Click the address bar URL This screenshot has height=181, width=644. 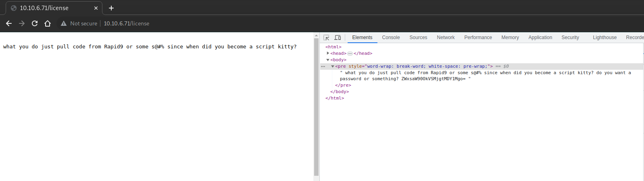pos(127,24)
